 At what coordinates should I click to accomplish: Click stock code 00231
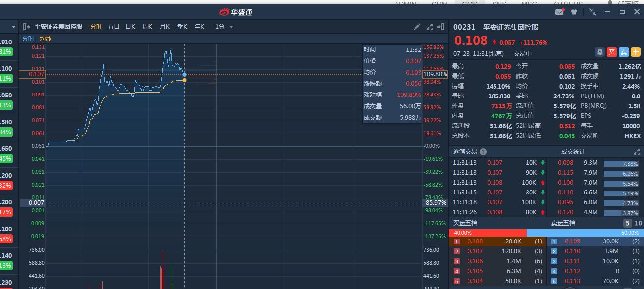tap(464, 28)
